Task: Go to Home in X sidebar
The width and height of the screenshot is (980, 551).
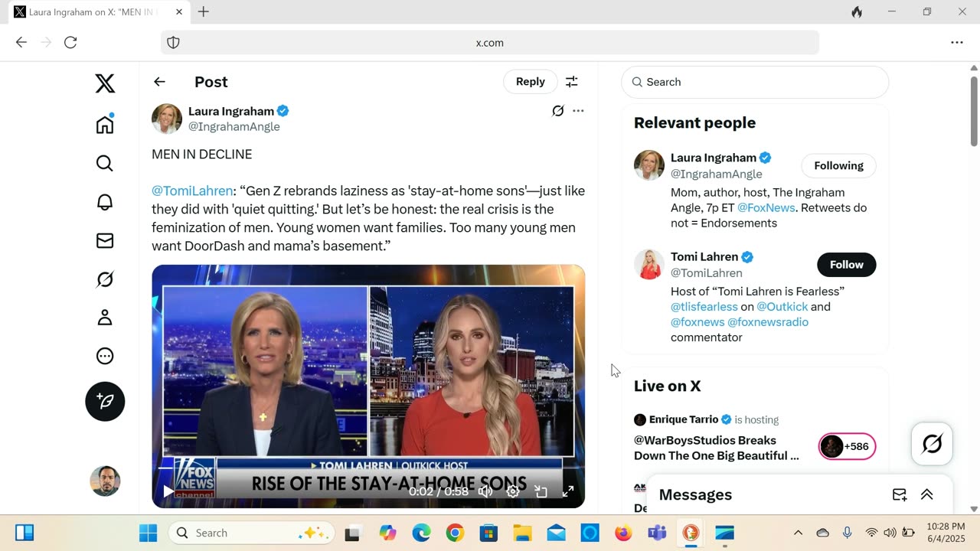Action: [105, 125]
